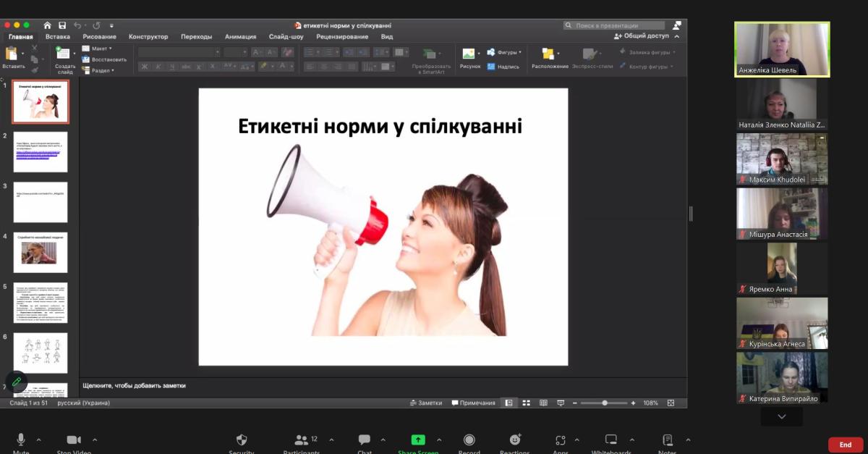Open the Participants panel
This screenshot has height=454, width=868.
(302, 440)
